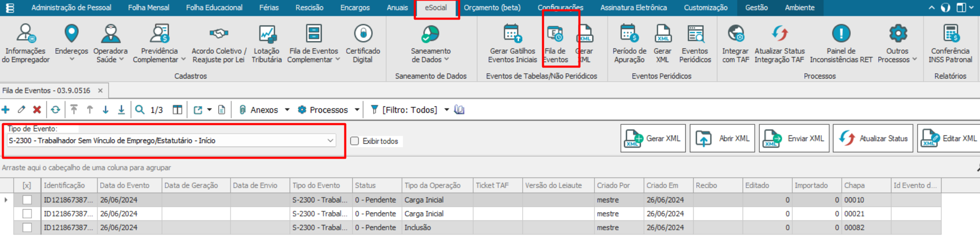Expand Saneamento de Dados dropdown
Image resolution: width=980 pixels, height=245 pixels.
[x=447, y=60]
